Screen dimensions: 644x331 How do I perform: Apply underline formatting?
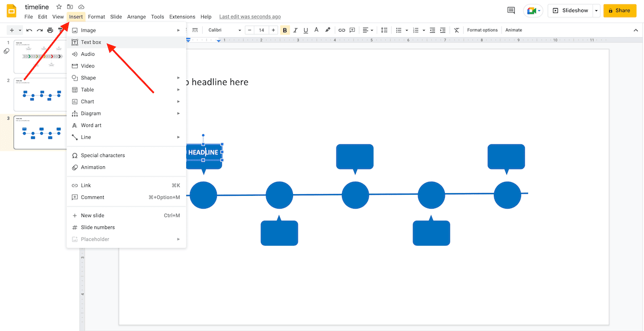[x=305, y=30]
